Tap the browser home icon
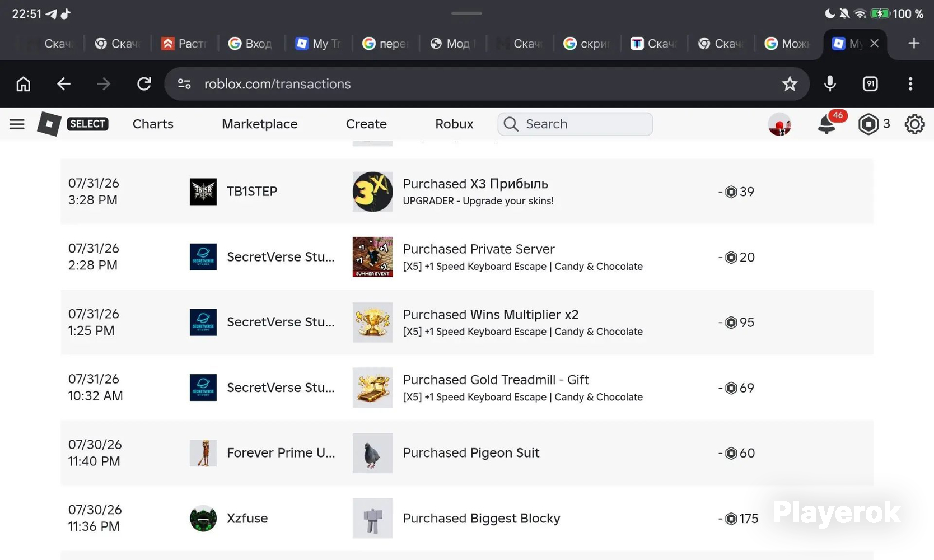Viewport: 934px width, 560px height. pyautogui.click(x=23, y=84)
